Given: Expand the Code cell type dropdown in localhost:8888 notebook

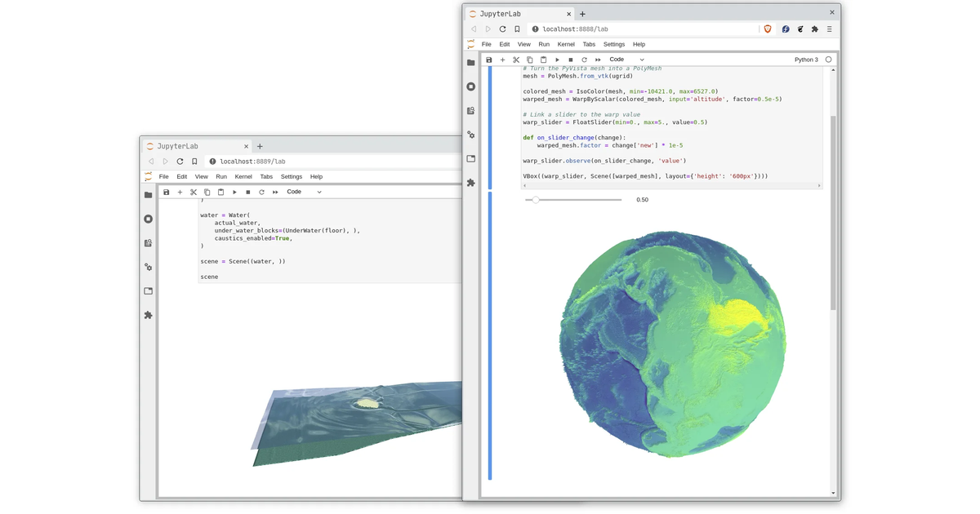Looking at the screenshot, I should click(627, 60).
